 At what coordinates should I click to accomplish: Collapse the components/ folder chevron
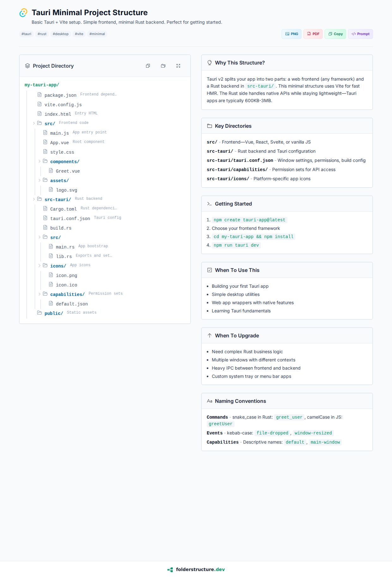coord(40,161)
